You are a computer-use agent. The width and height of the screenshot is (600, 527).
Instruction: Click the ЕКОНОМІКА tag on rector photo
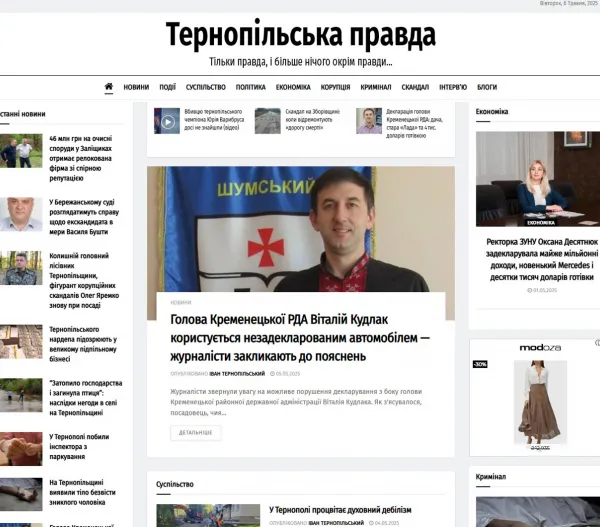[541, 222]
